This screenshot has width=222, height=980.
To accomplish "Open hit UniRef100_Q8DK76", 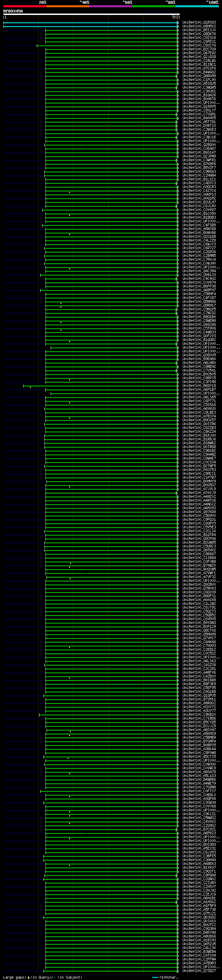I will [x=199, y=34].
